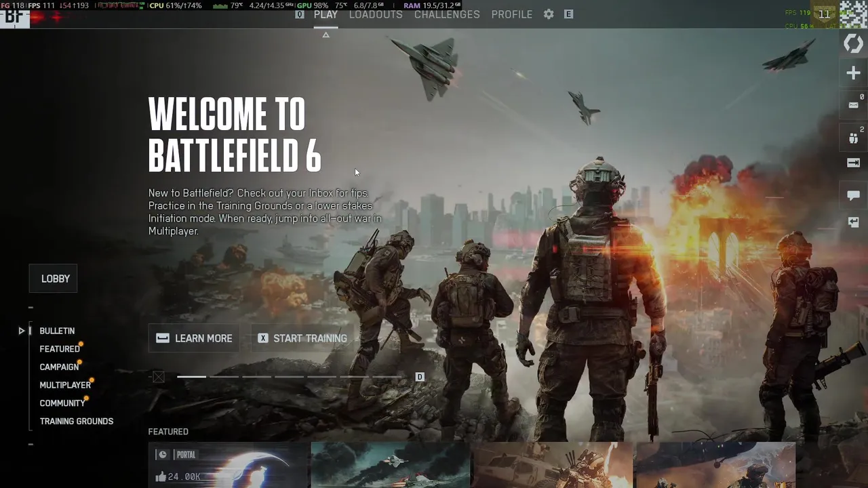
Task: Click the 24.00K likes count
Action: (x=184, y=477)
